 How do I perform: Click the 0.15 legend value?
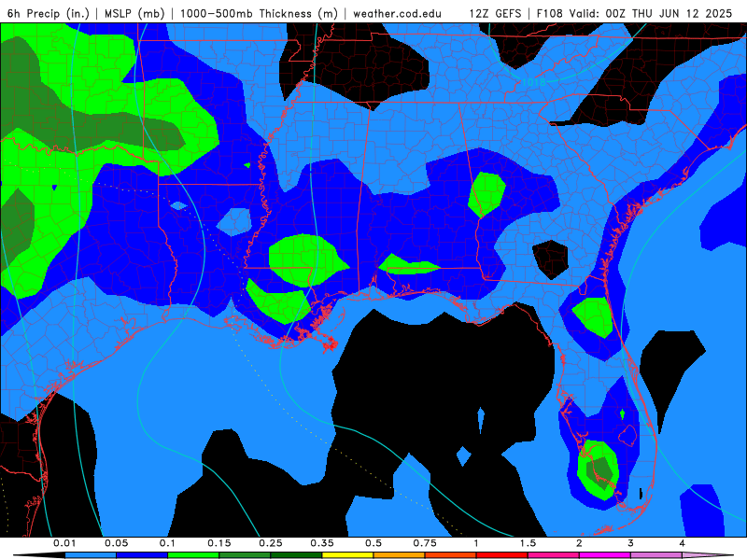click(x=219, y=543)
